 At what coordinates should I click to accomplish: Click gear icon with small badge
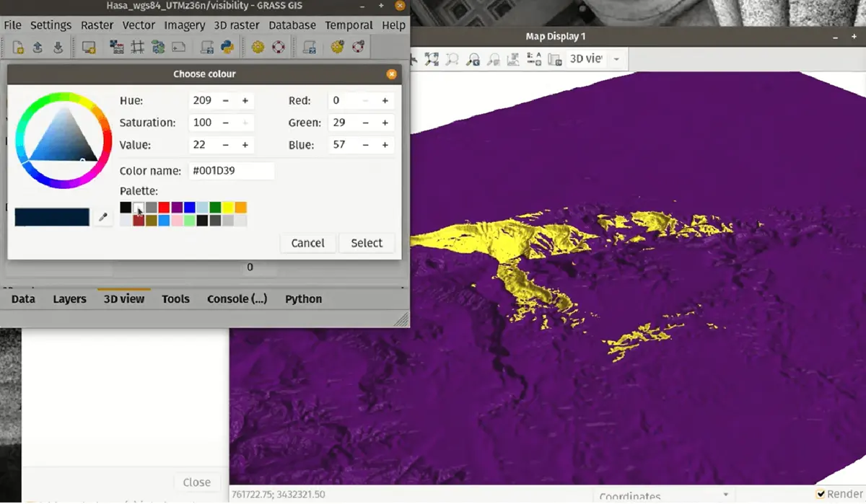pyautogui.click(x=337, y=48)
